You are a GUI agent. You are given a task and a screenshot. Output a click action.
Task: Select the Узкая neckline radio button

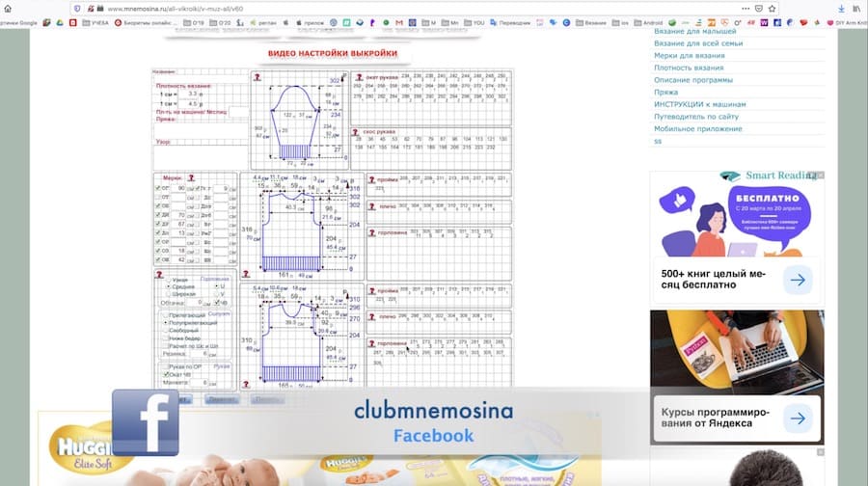pyautogui.click(x=169, y=280)
